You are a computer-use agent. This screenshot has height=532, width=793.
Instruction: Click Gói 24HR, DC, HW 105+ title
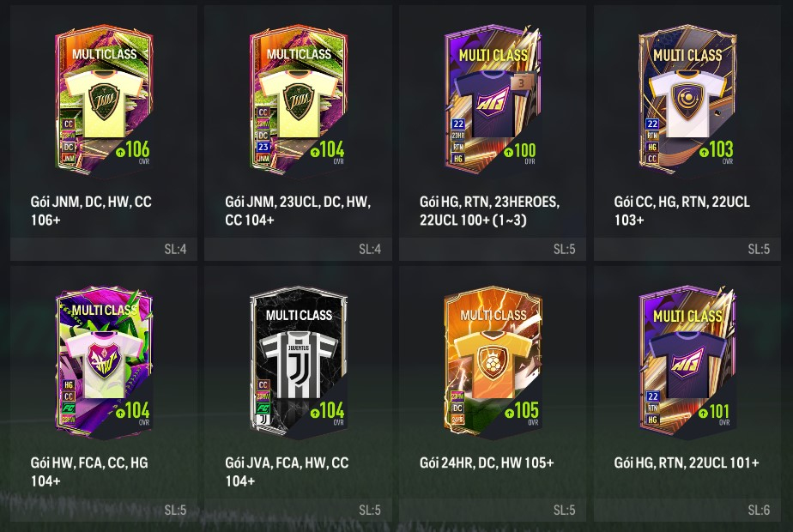(x=487, y=462)
